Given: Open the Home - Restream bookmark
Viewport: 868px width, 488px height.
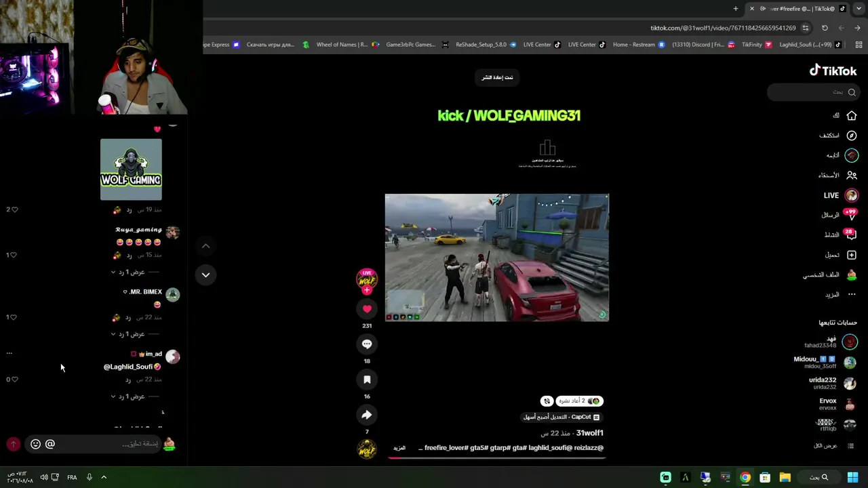Looking at the screenshot, I should 639,45.
